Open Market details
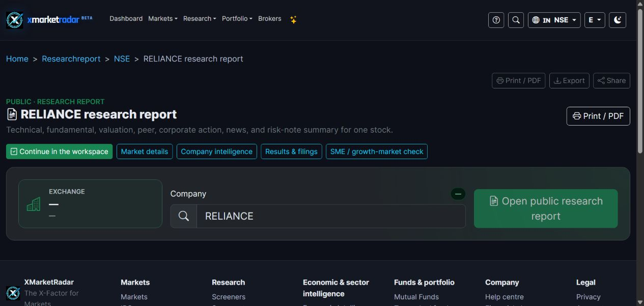Image resolution: width=644 pixels, height=306 pixels. coord(145,151)
